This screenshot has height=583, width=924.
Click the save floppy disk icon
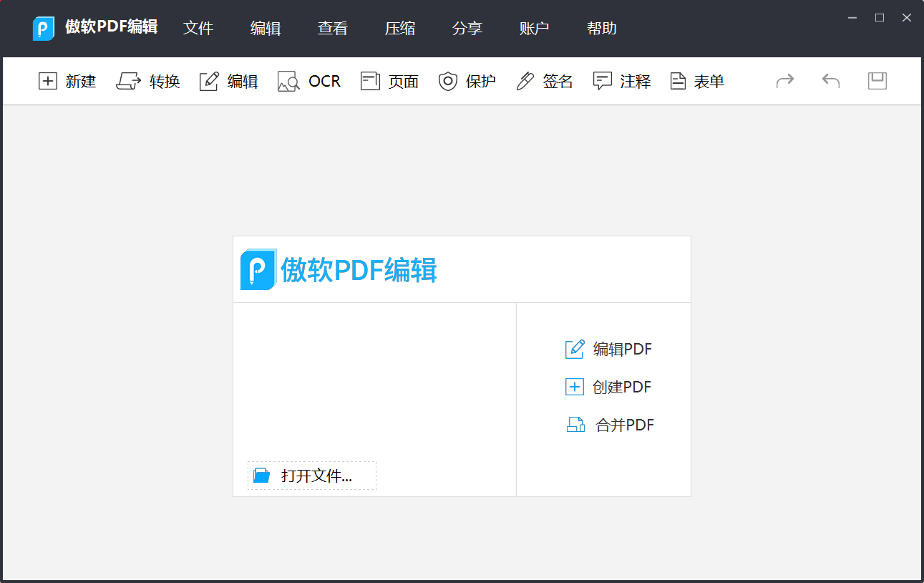click(877, 80)
